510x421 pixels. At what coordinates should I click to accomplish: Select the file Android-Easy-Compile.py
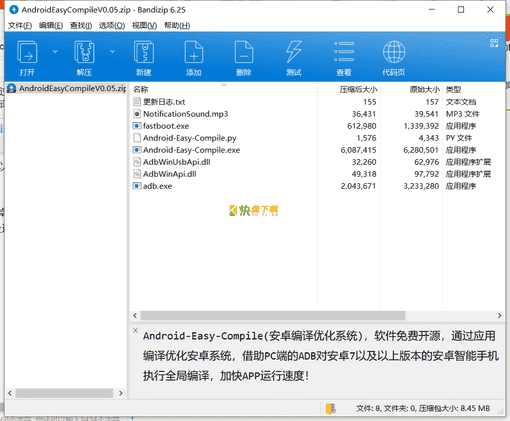(190, 138)
